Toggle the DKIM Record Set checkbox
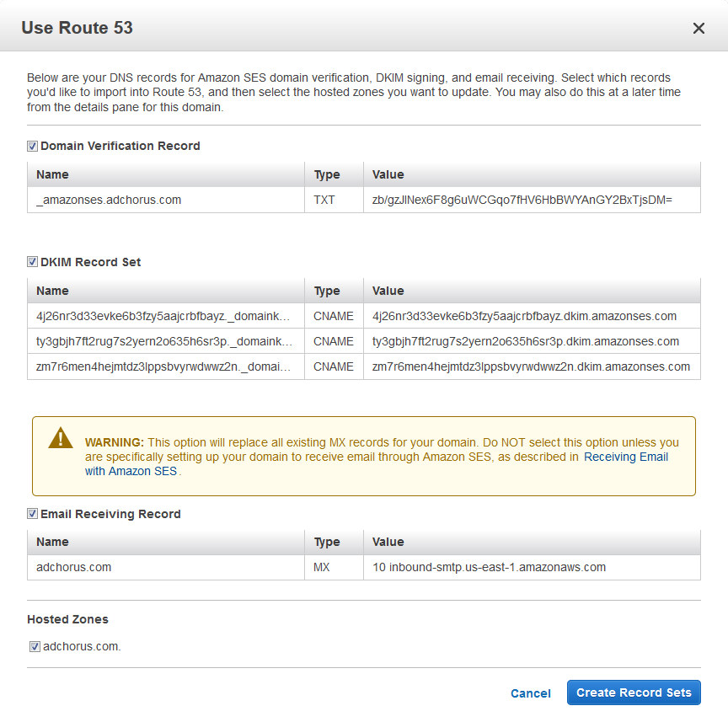The width and height of the screenshot is (728, 722). pos(33,262)
